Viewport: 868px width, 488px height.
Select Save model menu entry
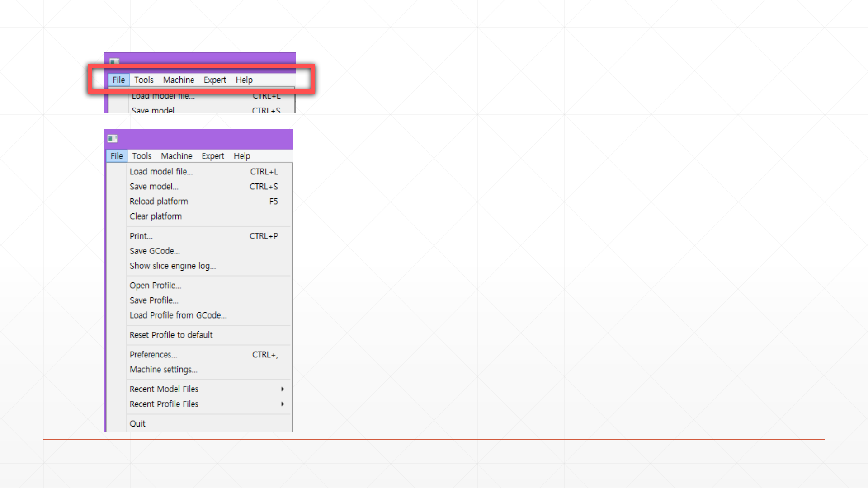click(154, 187)
